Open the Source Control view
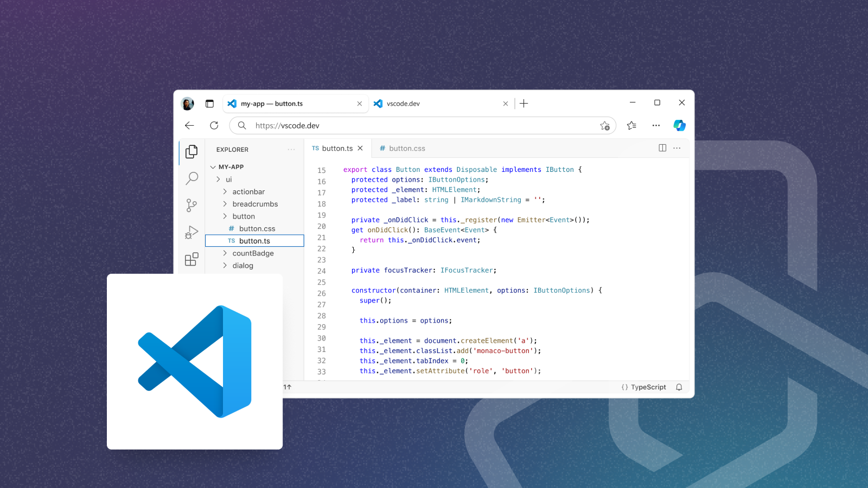Viewport: 868px width, 488px height. pyautogui.click(x=192, y=205)
